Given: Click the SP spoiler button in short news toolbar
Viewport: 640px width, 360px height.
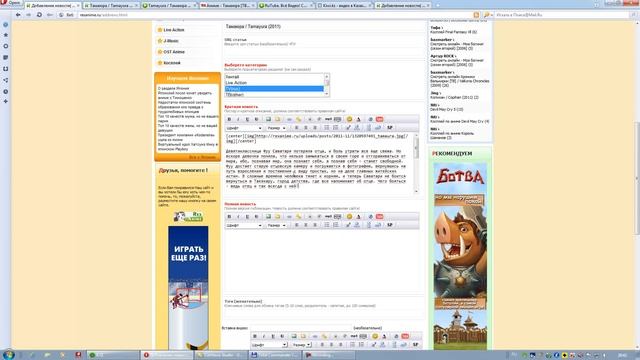Looking at the screenshot, I should 389,128.
